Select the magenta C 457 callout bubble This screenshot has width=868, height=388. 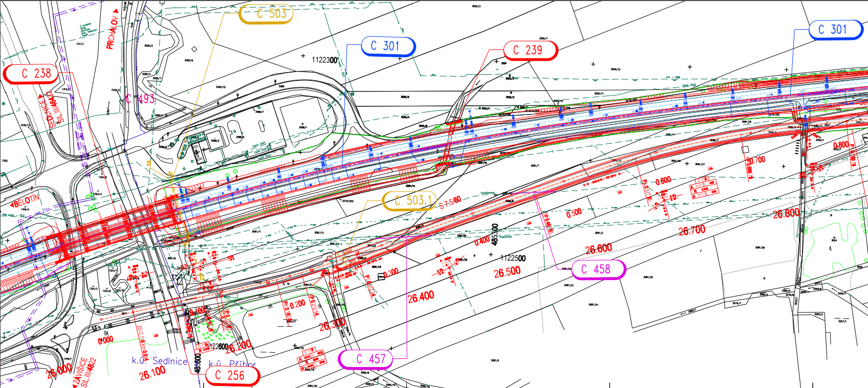coord(365,359)
